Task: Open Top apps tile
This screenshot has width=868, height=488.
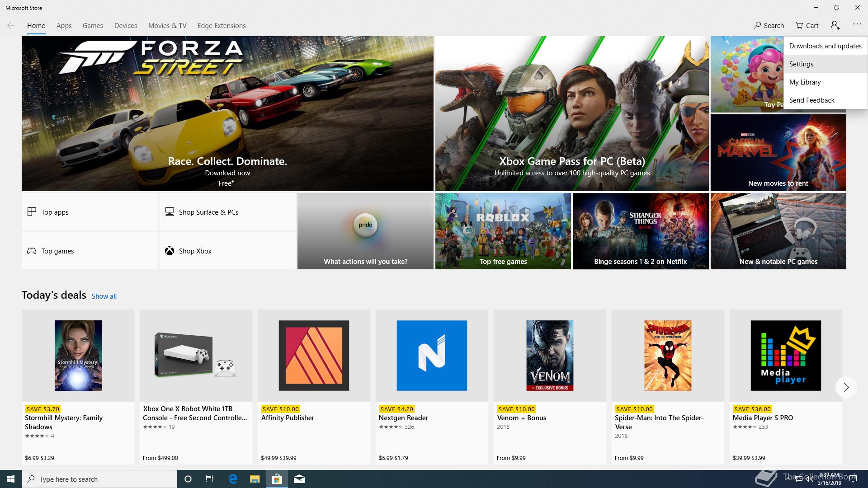Action: [90, 212]
